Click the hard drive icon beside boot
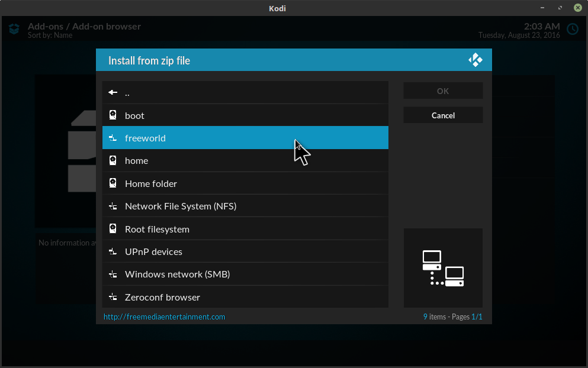588x368 pixels. pyautogui.click(x=113, y=115)
